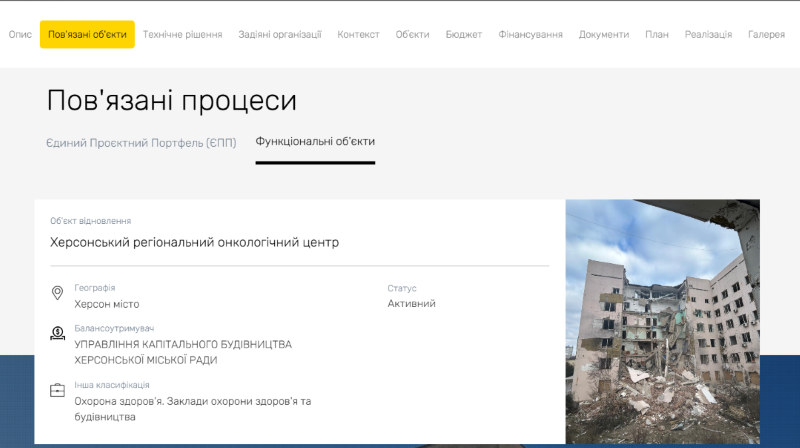Open the Документи section
Viewport: 800px width, 448px height.
tap(604, 34)
